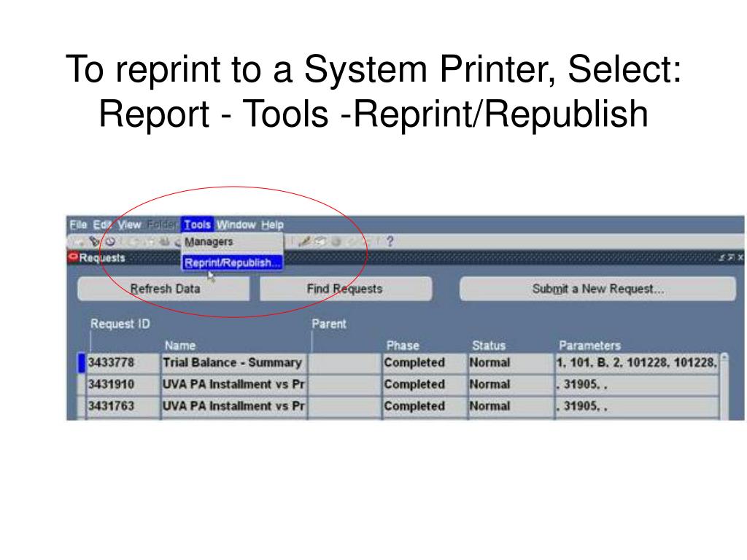Select request ID 3433778

(x=123, y=363)
